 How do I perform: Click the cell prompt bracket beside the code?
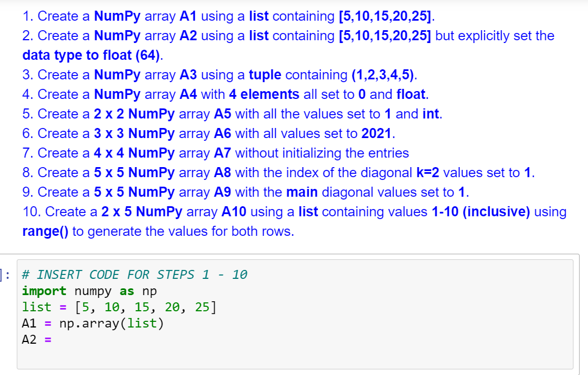(x=5, y=275)
